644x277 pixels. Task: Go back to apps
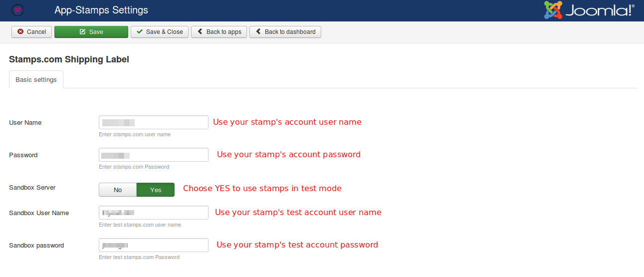tap(219, 32)
